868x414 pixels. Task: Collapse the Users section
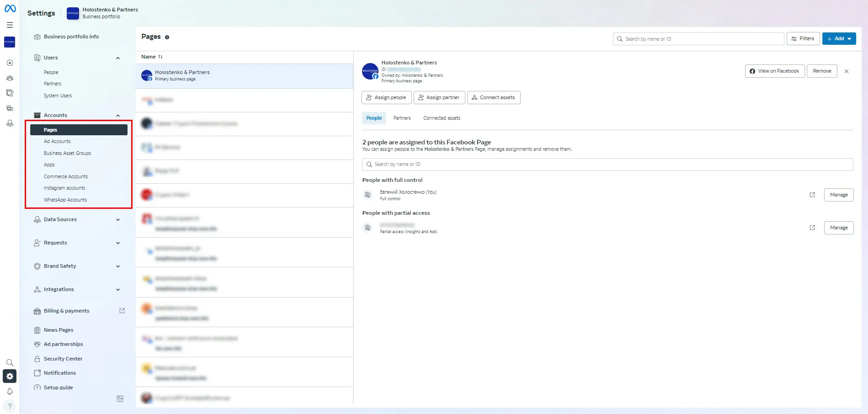(118, 58)
